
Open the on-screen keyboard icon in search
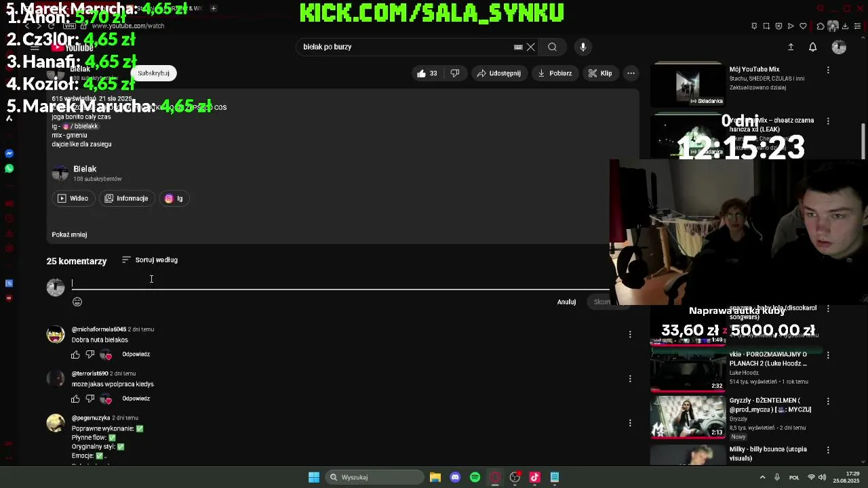pos(518,47)
